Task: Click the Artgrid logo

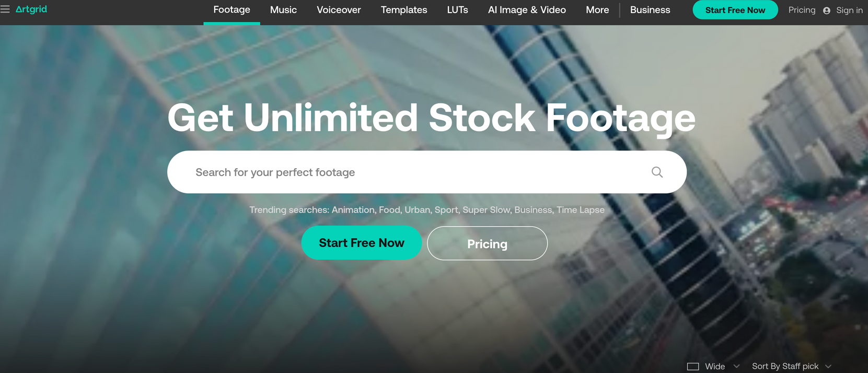Action: click(x=31, y=9)
